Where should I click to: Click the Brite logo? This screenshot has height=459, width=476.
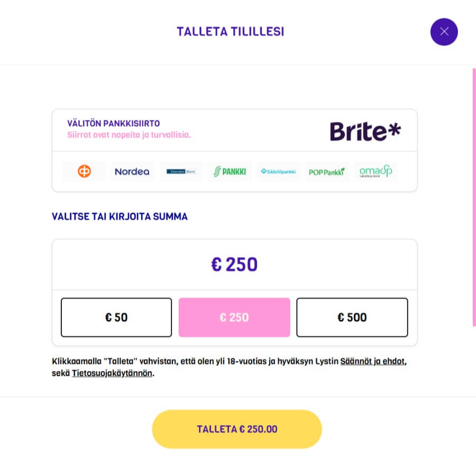pyautogui.click(x=365, y=131)
